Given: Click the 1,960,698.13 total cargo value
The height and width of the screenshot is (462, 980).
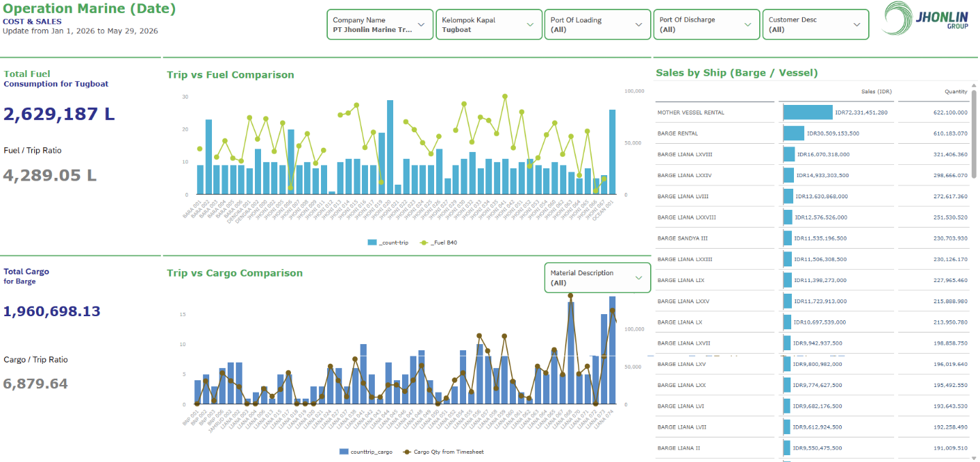Looking at the screenshot, I should tap(52, 311).
